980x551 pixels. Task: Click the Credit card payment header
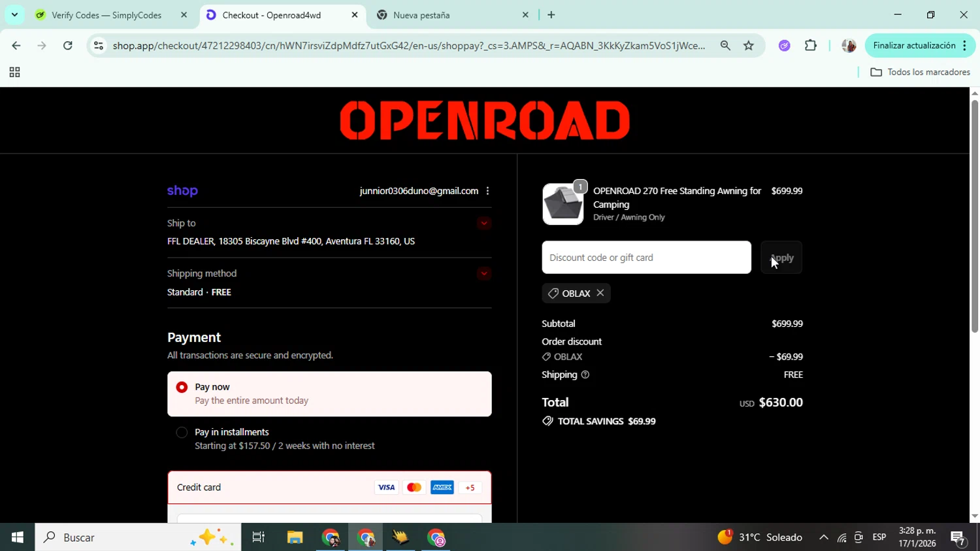(x=329, y=488)
